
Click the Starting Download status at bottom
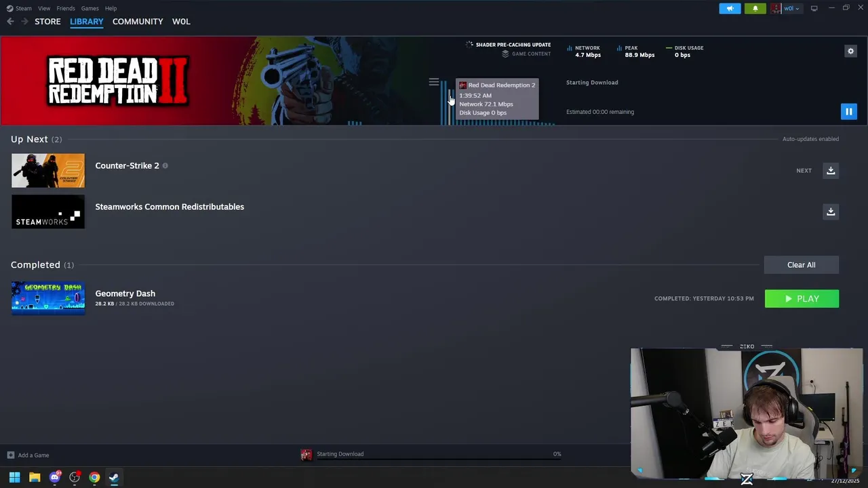pyautogui.click(x=340, y=454)
